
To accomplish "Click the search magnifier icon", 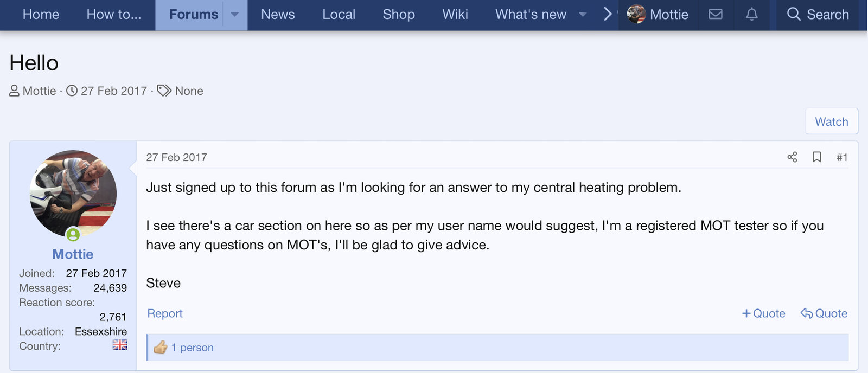I will [x=794, y=15].
